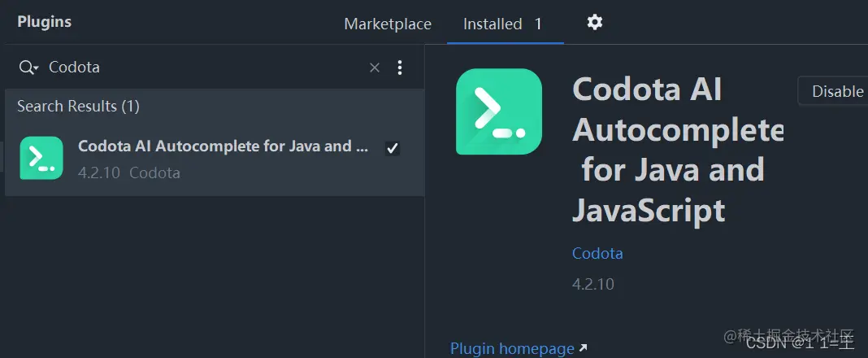The image size is (868, 358).
Task: Click the installed count badge
Action: pos(538,24)
